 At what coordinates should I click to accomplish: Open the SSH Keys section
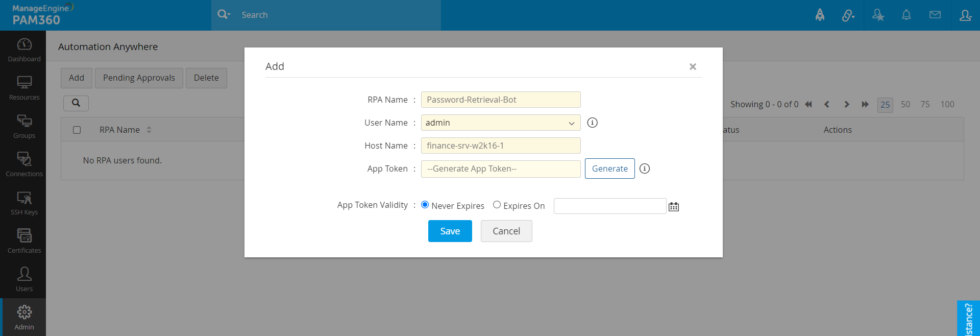tap(24, 203)
